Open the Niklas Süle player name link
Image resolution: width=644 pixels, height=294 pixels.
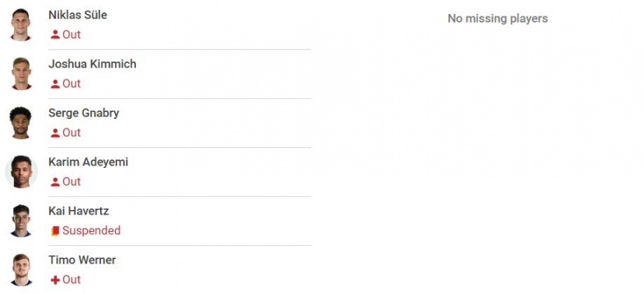click(78, 15)
